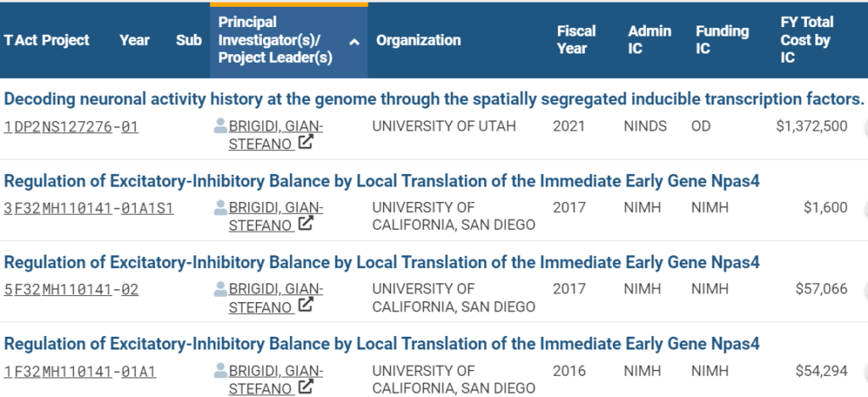Sort by Principal Investigator(s)/Project Leader(s) header
The height and width of the screenshot is (397, 868).
tap(275, 40)
